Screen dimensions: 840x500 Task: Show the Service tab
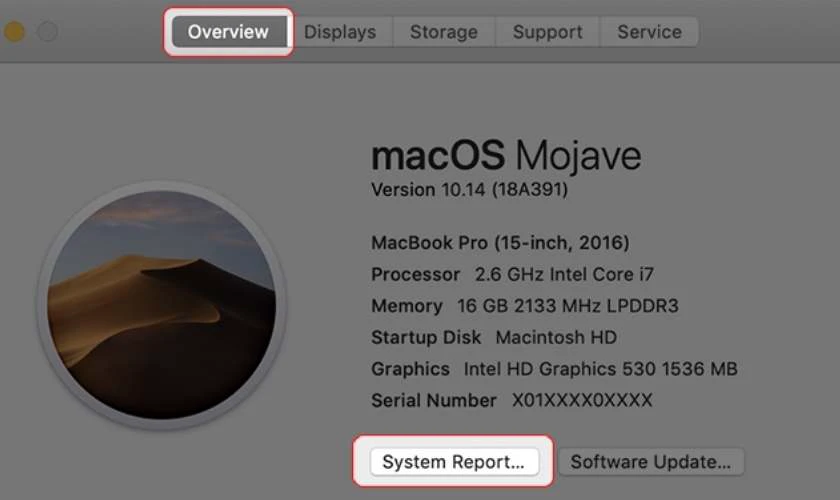(x=649, y=32)
